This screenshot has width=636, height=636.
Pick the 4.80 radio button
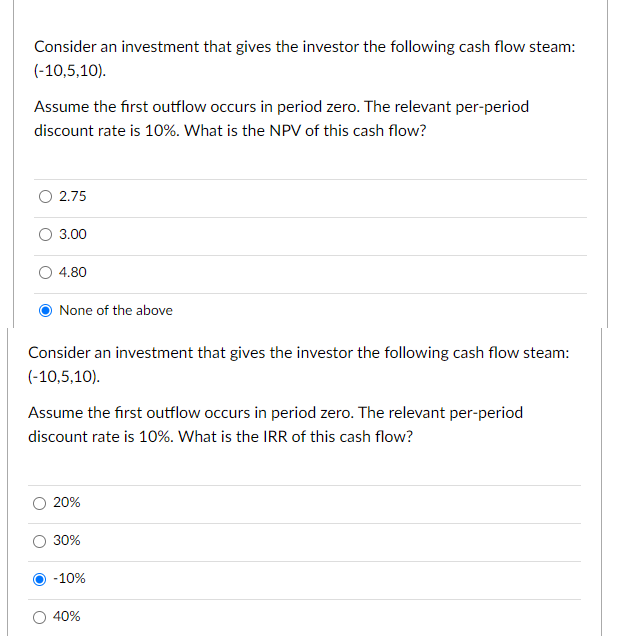[x=46, y=272]
